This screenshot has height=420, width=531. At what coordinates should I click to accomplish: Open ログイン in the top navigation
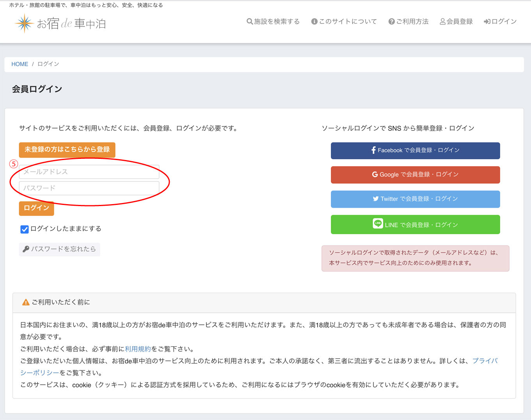[500, 21]
